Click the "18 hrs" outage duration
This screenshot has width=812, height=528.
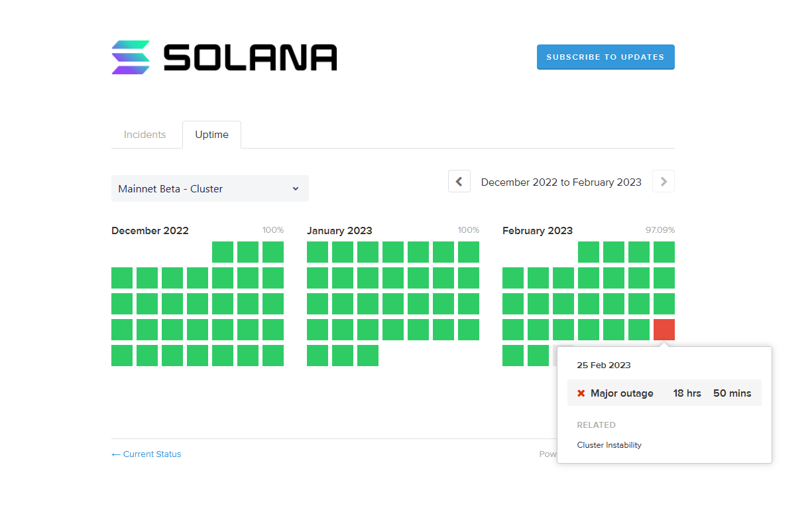tap(687, 393)
